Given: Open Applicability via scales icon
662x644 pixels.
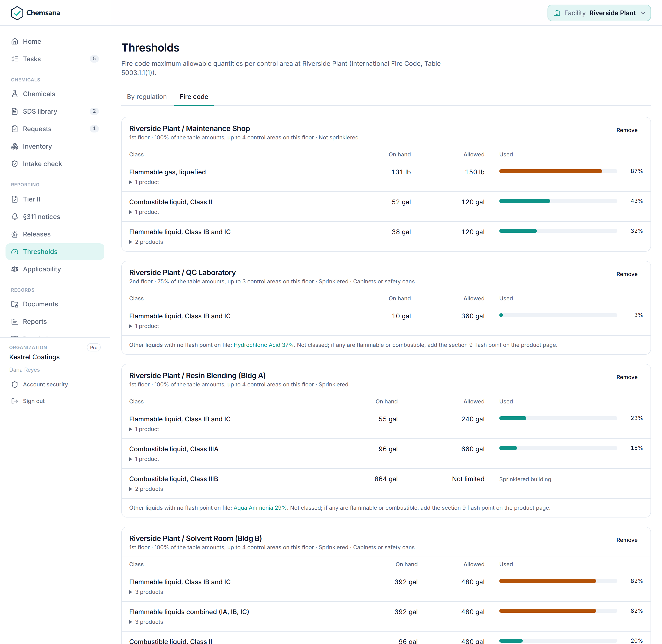Looking at the screenshot, I should pyautogui.click(x=14, y=269).
